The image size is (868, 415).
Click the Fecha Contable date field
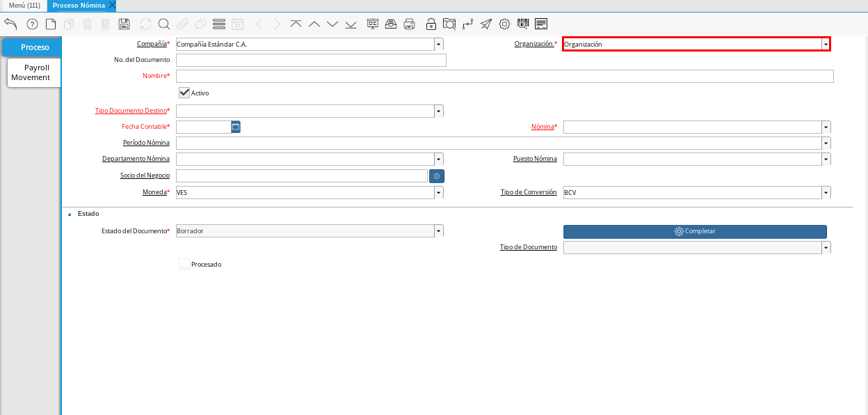click(204, 127)
